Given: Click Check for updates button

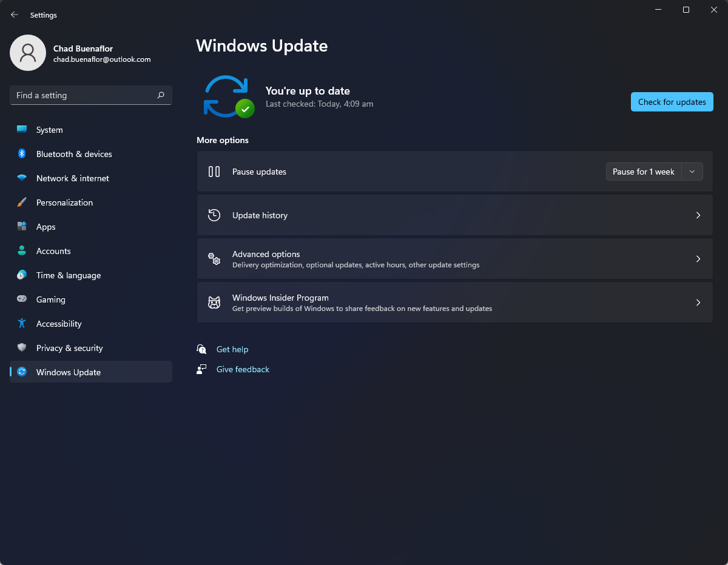Looking at the screenshot, I should (672, 102).
